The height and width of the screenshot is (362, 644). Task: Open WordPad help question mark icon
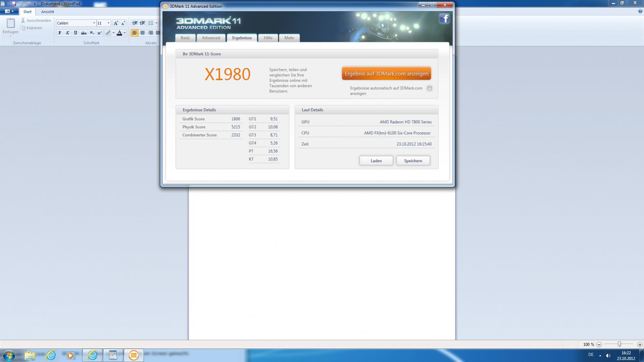pyautogui.click(x=640, y=11)
